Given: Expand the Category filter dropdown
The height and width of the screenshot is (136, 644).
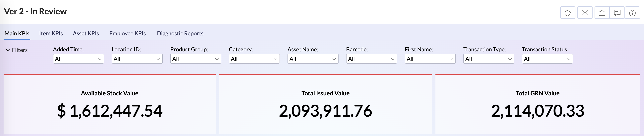Looking at the screenshot, I should [x=254, y=59].
